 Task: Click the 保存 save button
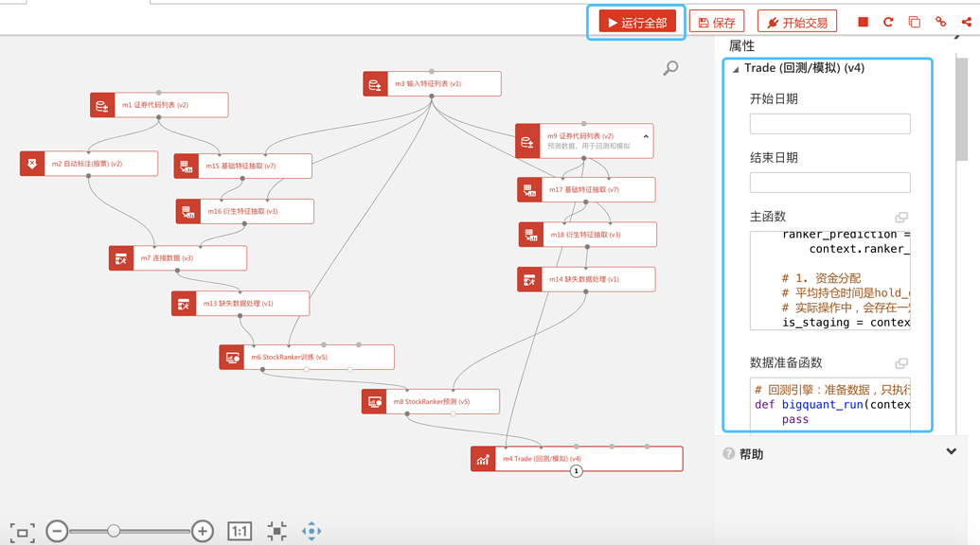click(717, 22)
